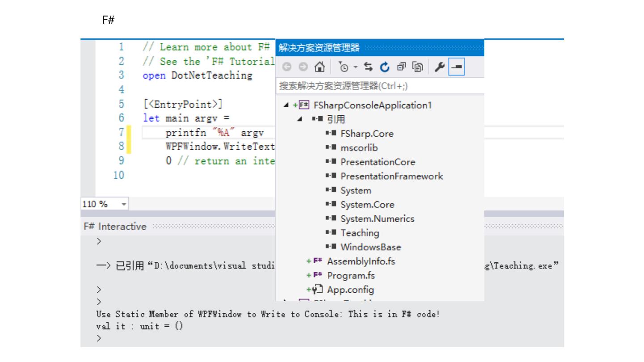The image size is (644, 362).
Task: Select the PresentationFramework reference
Action: (391, 176)
